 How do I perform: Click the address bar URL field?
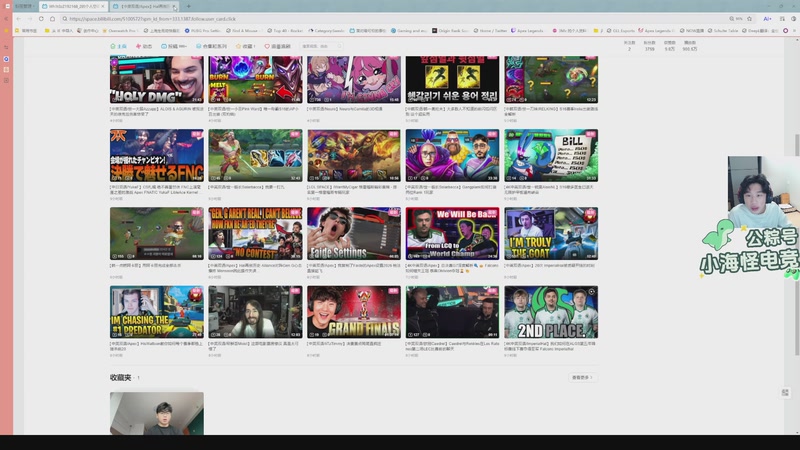point(393,19)
